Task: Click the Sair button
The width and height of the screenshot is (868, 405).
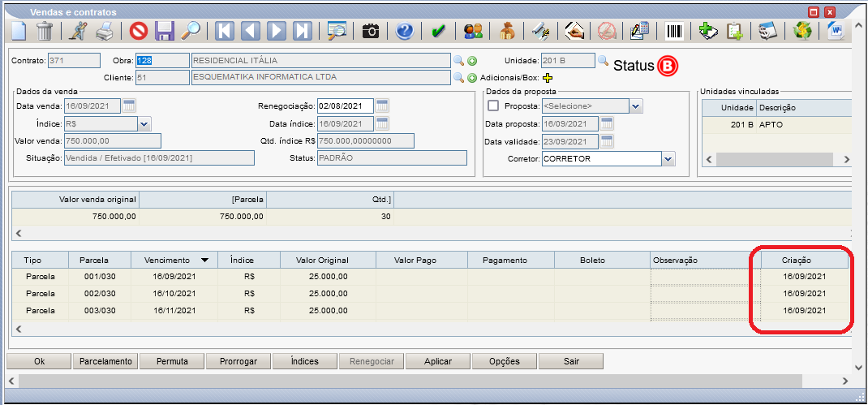Action: click(x=571, y=361)
